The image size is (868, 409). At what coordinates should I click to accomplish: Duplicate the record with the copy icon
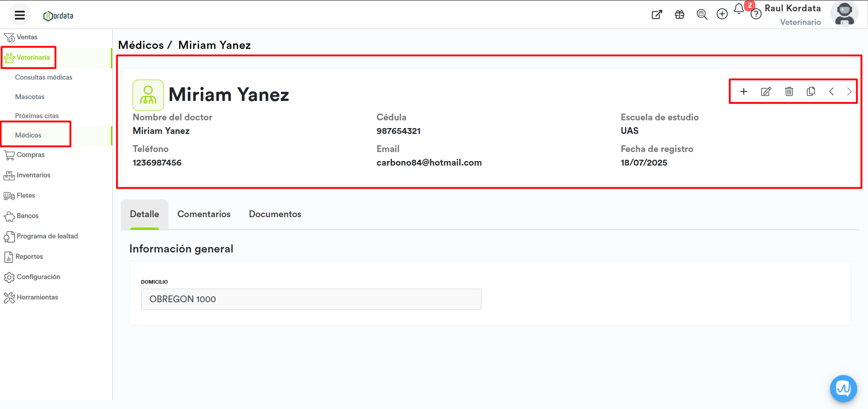[x=811, y=91]
